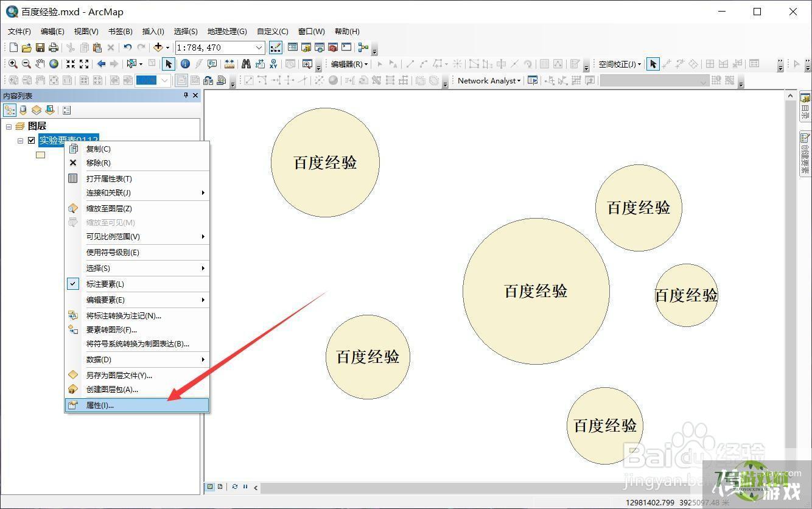The width and height of the screenshot is (812, 509).
Task: Collapse the 实验要素0112 layer legend
Action: coord(20,141)
